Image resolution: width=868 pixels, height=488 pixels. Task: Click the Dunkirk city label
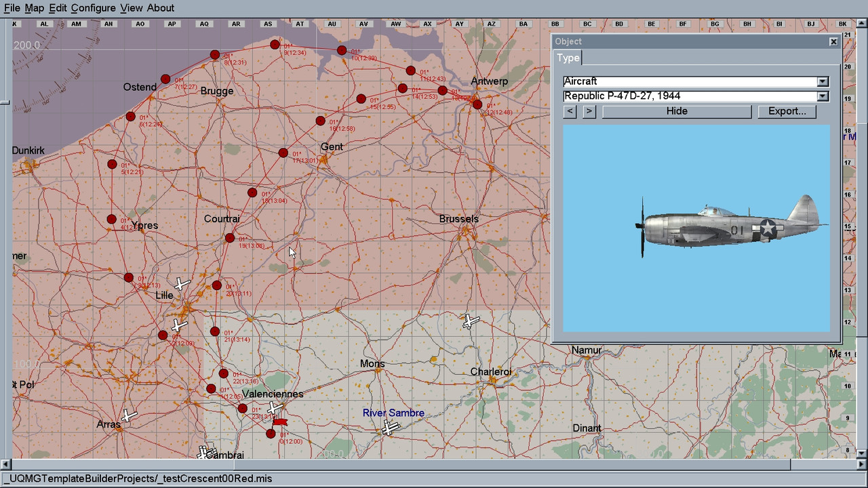tap(28, 150)
